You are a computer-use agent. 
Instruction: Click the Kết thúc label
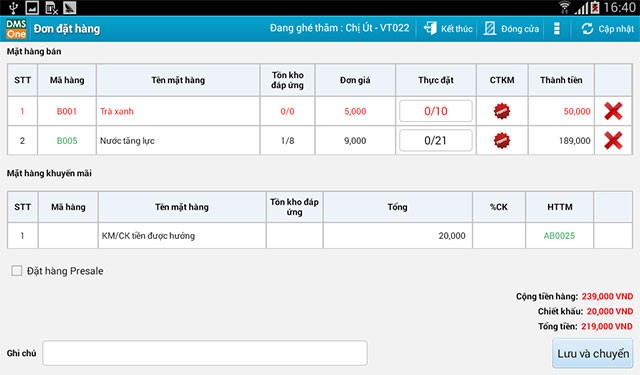(x=457, y=29)
